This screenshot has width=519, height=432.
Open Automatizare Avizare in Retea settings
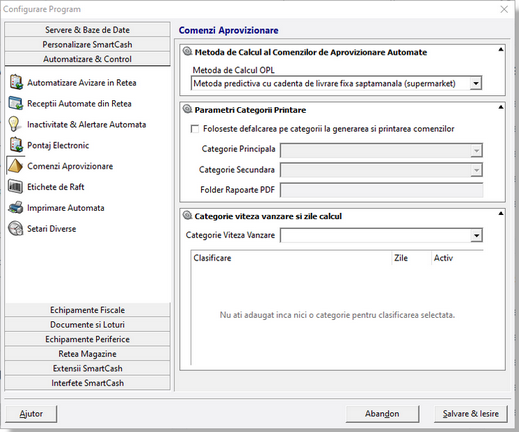coord(82,83)
